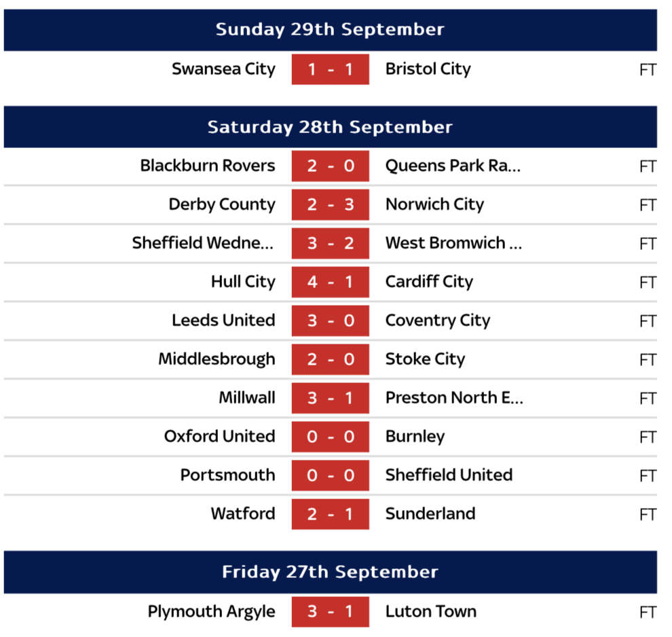
Task: Open the Hull City 4 - 1 score
Action: pyautogui.click(x=330, y=282)
